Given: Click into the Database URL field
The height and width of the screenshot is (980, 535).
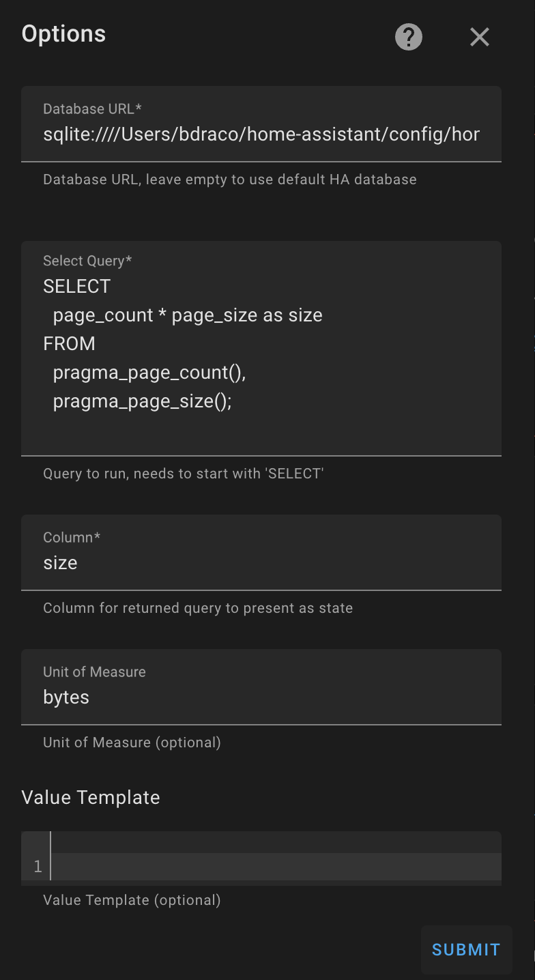Looking at the screenshot, I should coord(261,134).
